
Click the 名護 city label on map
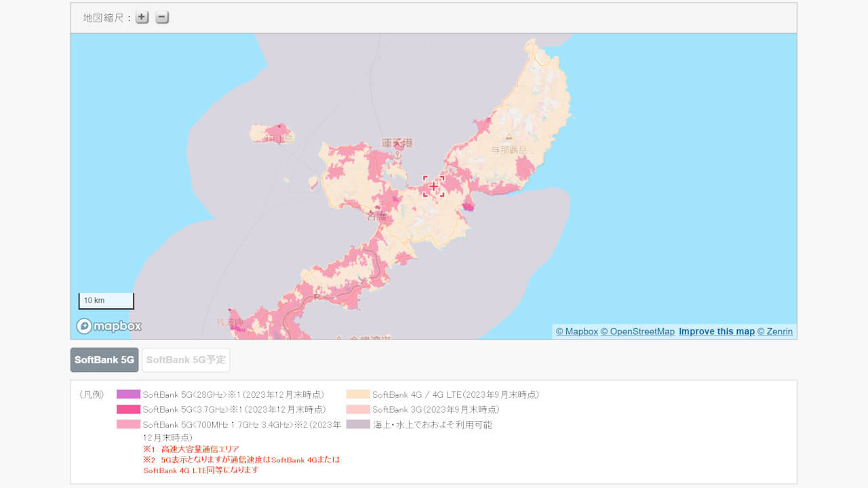(376, 217)
